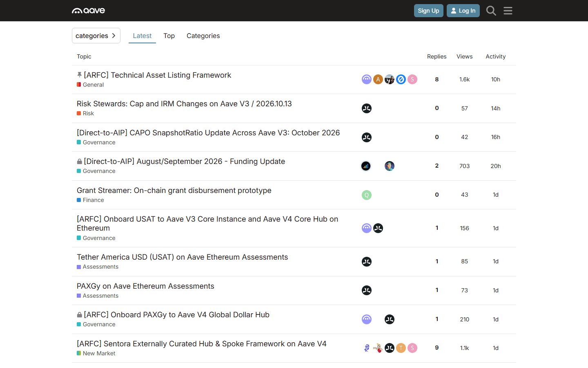Open Sentora Externally Curated Hub topic
This screenshot has width=588, height=368.
(202, 343)
